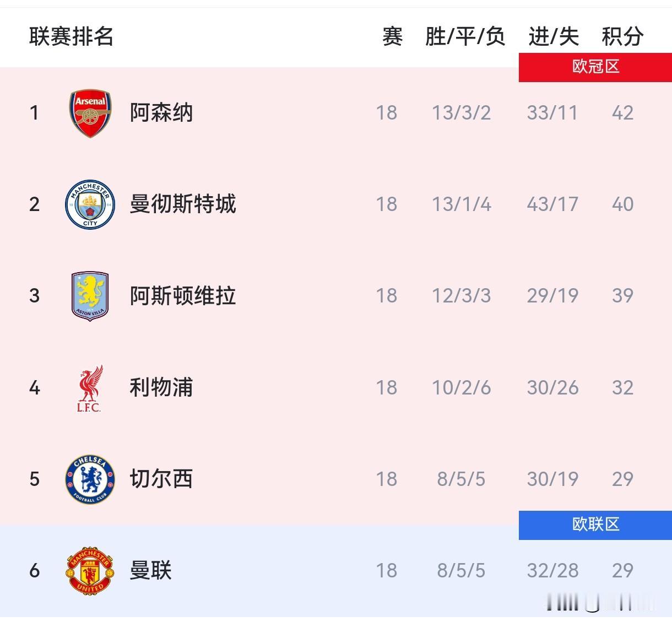This screenshot has height=627, width=672.
Task: Open team name 曼联
Action: (151, 570)
